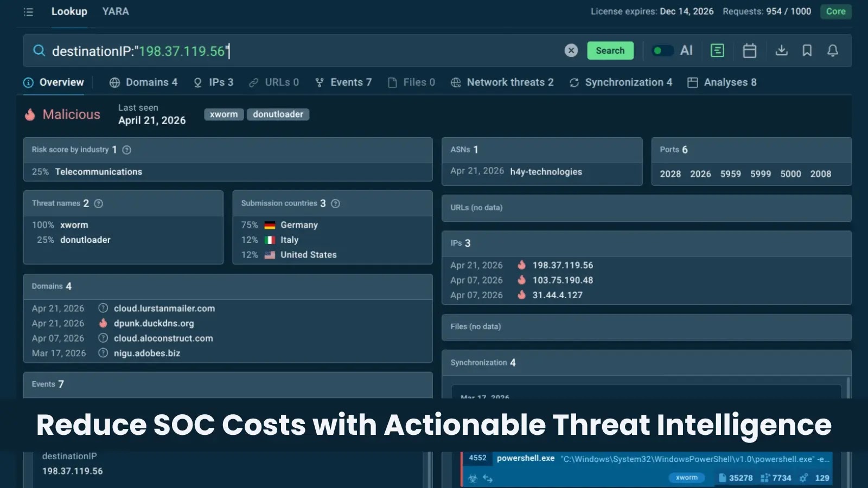The height and width of the screenshot is (488, 868).
Task: Open the hamburger menu icon
Action: click(x=28, y=12)
